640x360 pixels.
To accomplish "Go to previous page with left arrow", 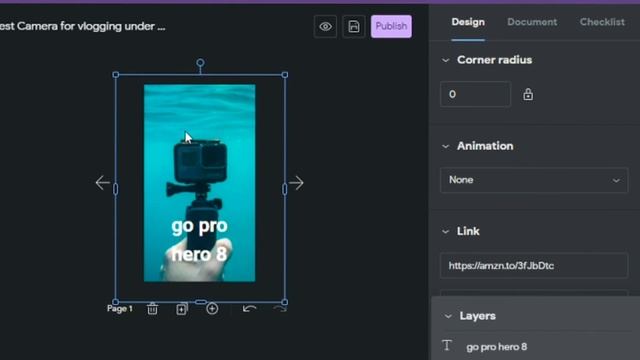I will tap(102, 182).
